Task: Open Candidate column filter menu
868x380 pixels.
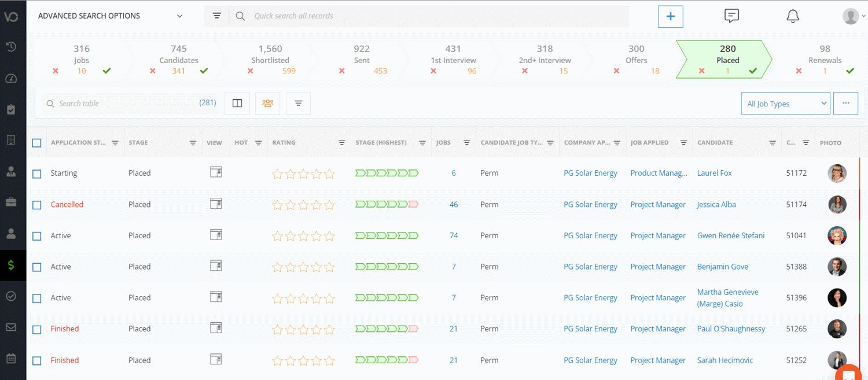Action: pyautogui.click(x=773, y=143)
